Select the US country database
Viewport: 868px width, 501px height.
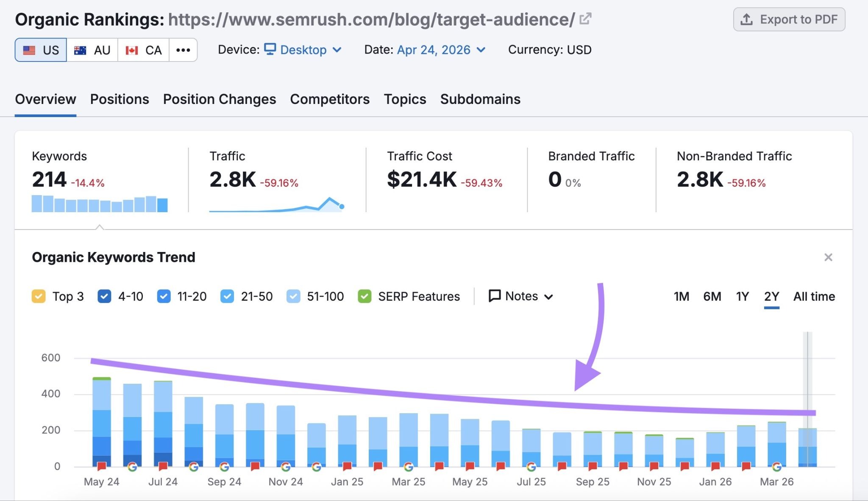(x=41, y=50)
